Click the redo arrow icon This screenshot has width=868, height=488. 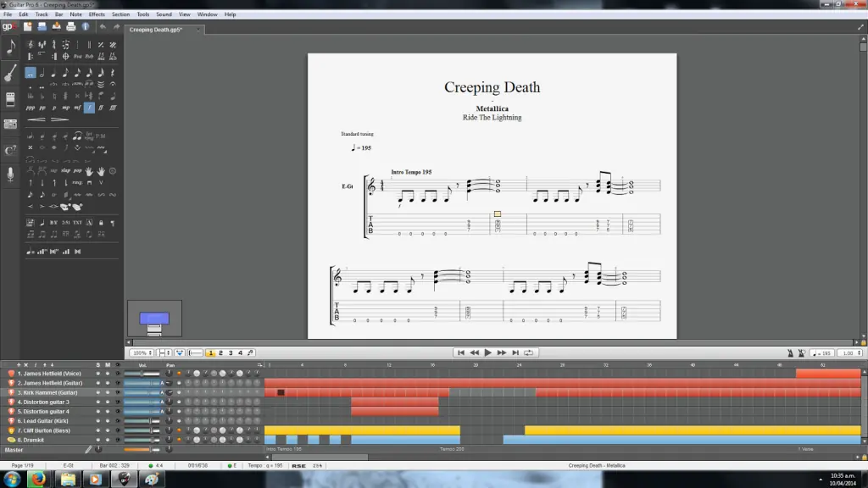coord(116,26)
